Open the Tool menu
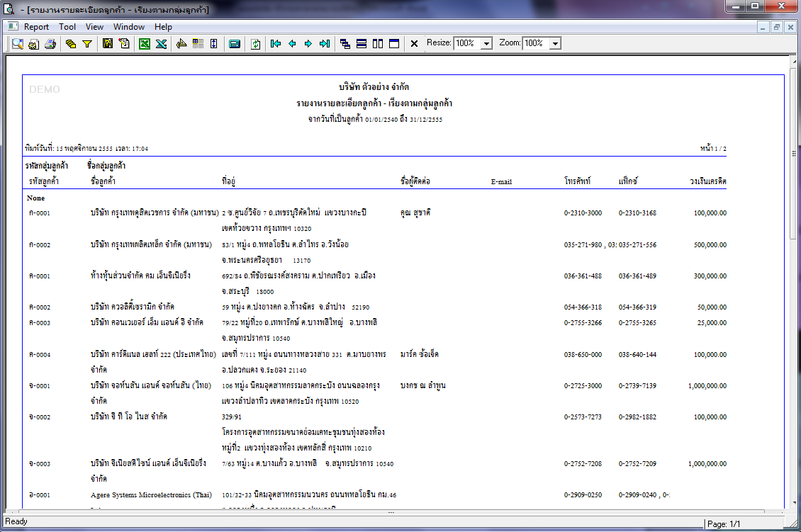801x532 pixels. 67,27
